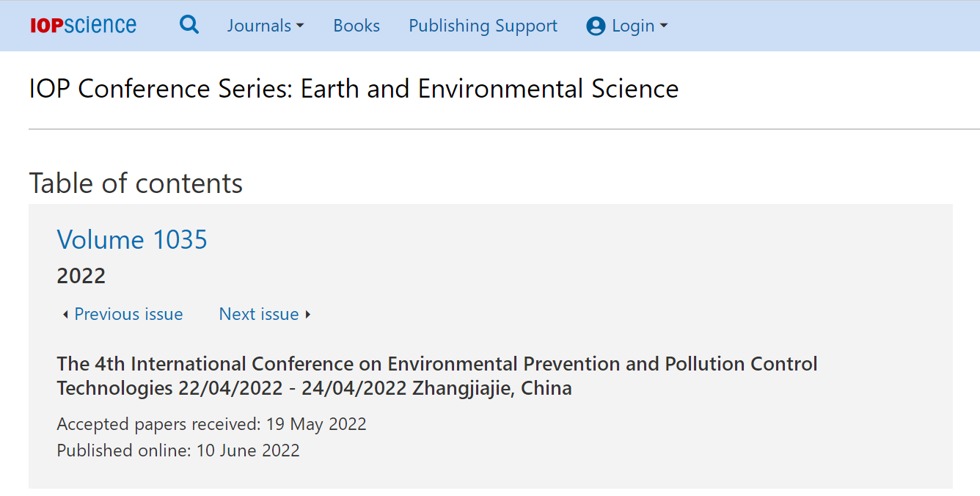This screenshot has width=980, height=496.
Task: Open the Volume 1035 link
Action: 132,240
